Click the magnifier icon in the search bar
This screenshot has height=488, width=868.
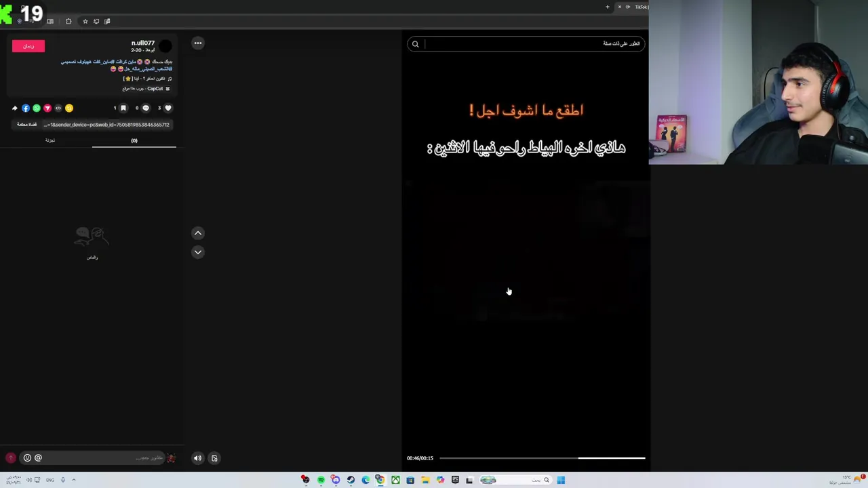[415, 44]
